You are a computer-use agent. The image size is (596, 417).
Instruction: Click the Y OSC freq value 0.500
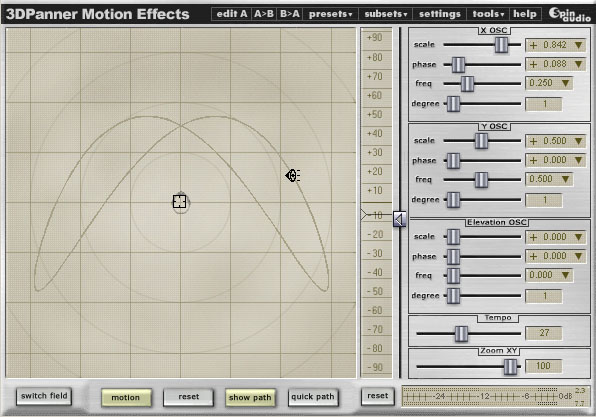pyautogui.click(x=541, y=179)
